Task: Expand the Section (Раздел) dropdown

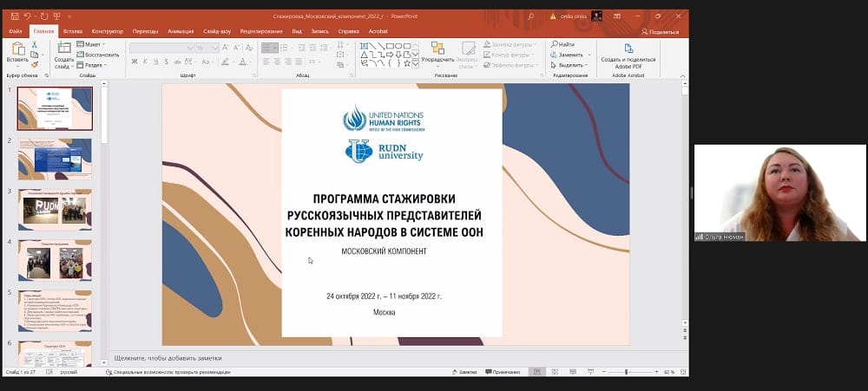Action: (x=94, y=64)
